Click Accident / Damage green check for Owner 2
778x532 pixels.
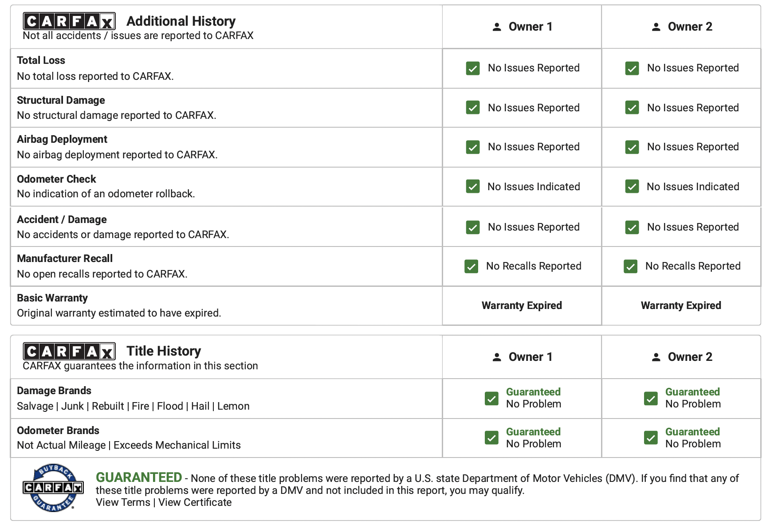point(632,227)
